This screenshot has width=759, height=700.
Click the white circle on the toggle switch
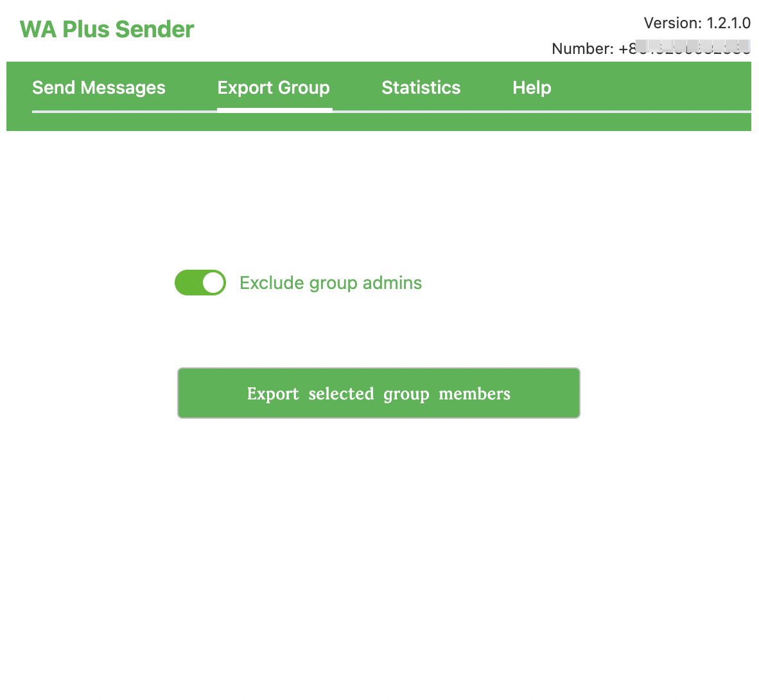click(213, 283)
